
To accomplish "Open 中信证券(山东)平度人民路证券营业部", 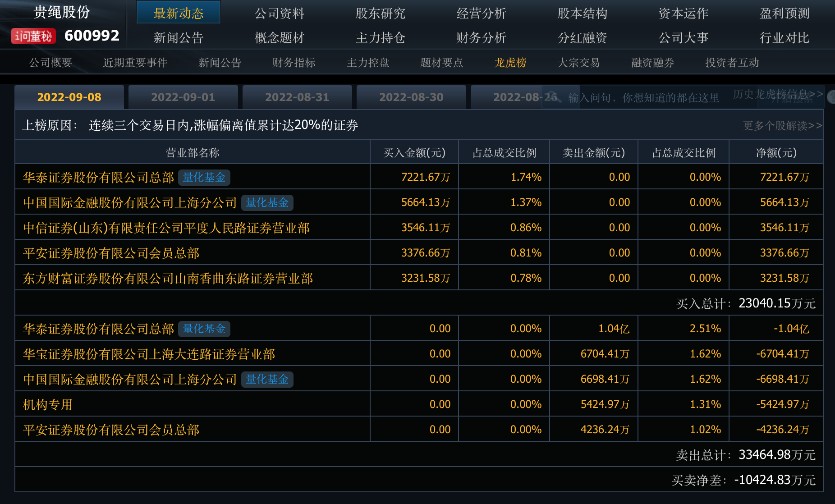I will (166, 228).
